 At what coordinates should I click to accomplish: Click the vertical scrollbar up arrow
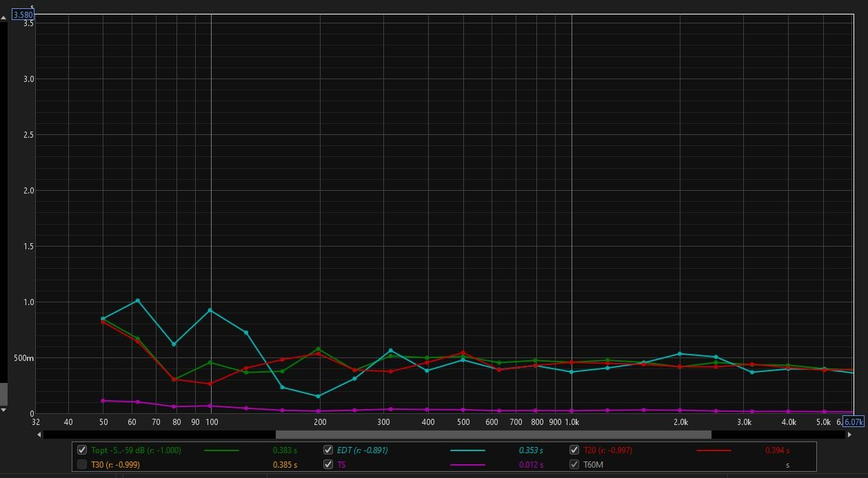tap(3, 17)
